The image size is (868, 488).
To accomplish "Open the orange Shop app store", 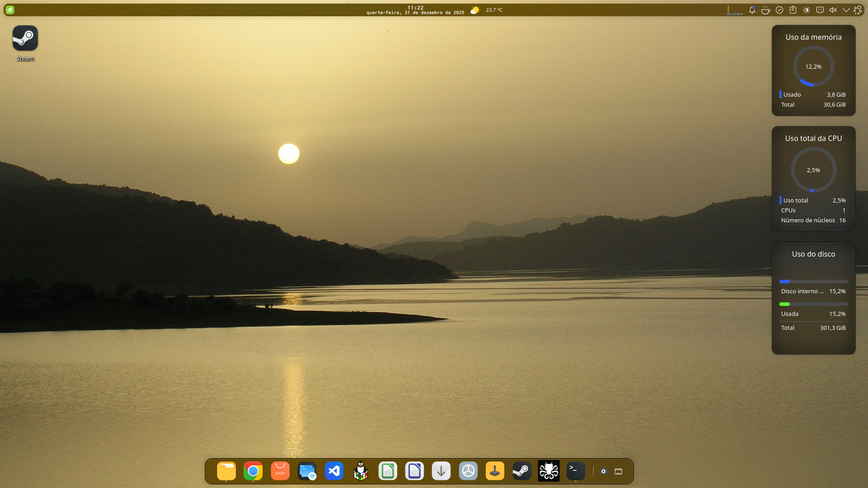I will (x=280, y=471).
